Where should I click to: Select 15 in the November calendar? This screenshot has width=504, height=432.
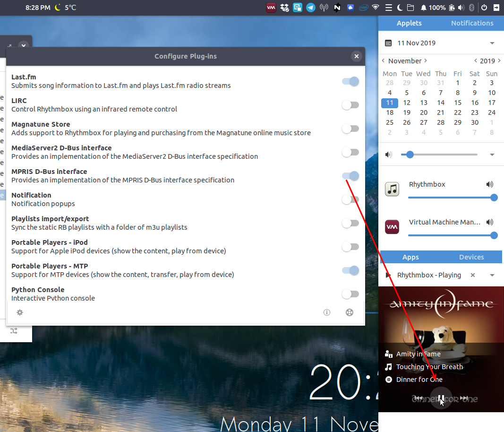458,103
